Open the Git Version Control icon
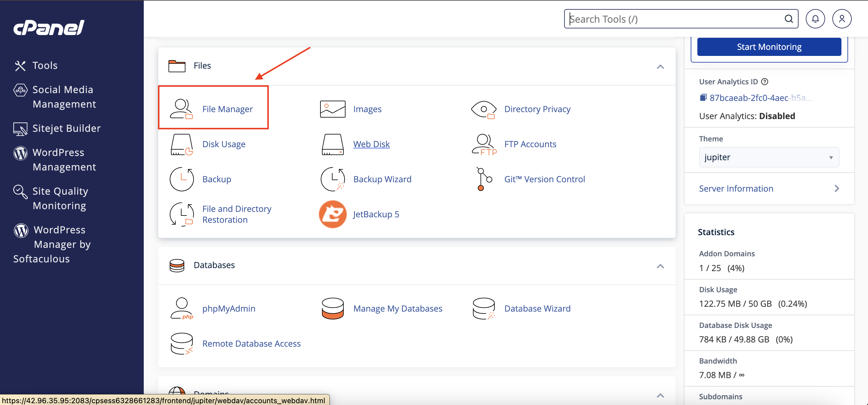Image resolution: width=868 pixels, height=405 pixels. click(x=484, y=179)
